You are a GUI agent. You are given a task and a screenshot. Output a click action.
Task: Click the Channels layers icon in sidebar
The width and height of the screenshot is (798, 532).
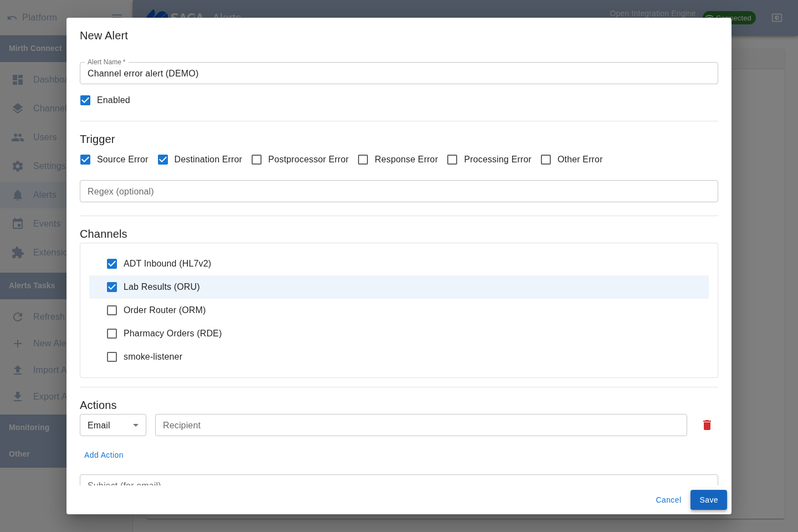18,109
